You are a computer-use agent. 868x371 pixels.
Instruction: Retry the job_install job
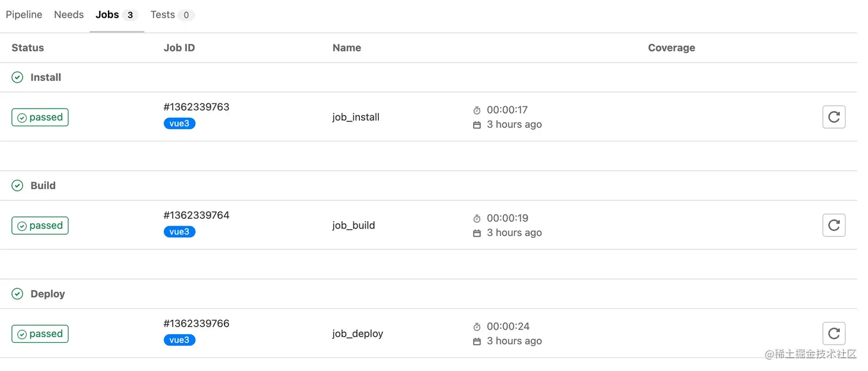(834, 117)
